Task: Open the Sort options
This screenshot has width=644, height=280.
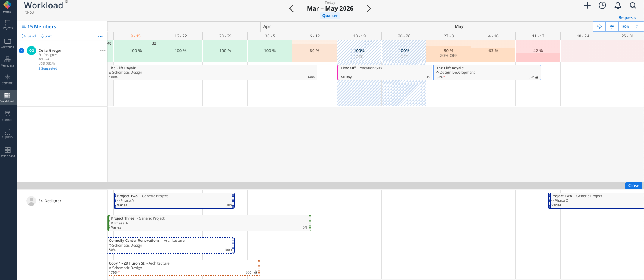Action: 46,36
